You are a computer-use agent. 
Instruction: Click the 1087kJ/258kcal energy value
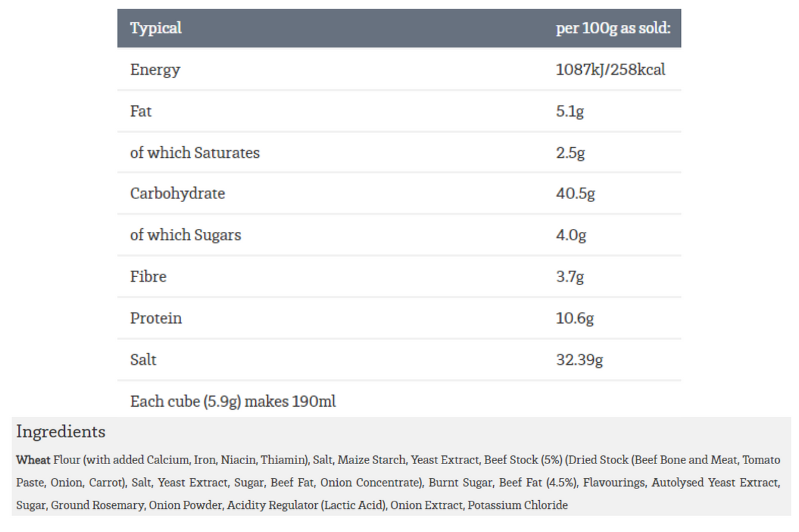point(610,69)
